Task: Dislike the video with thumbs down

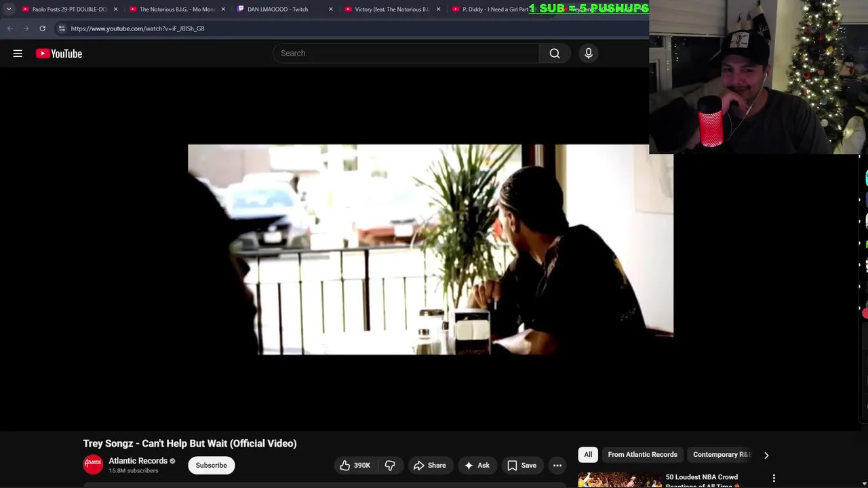Action: [x=390, y=466]
